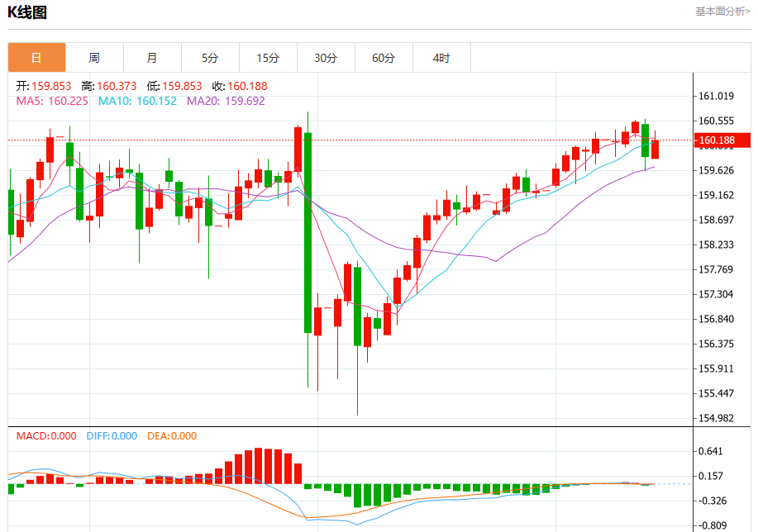Click the MA20 indicator label
The image size is (758, 532).
point(226,101)
